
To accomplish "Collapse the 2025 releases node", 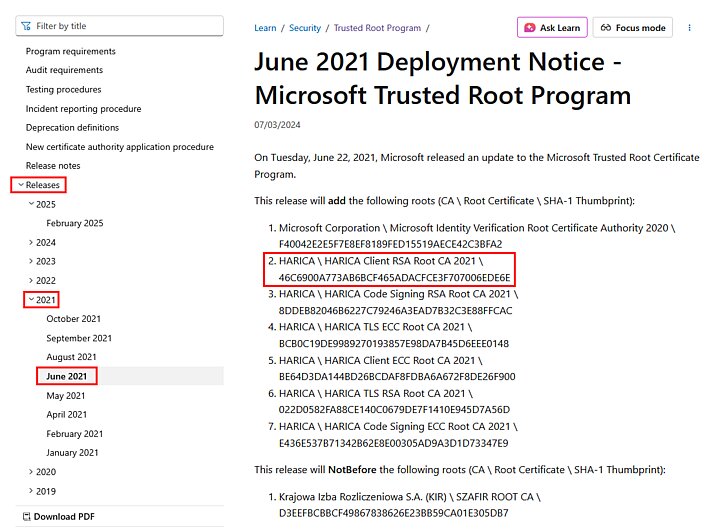I will pos(31,204).
